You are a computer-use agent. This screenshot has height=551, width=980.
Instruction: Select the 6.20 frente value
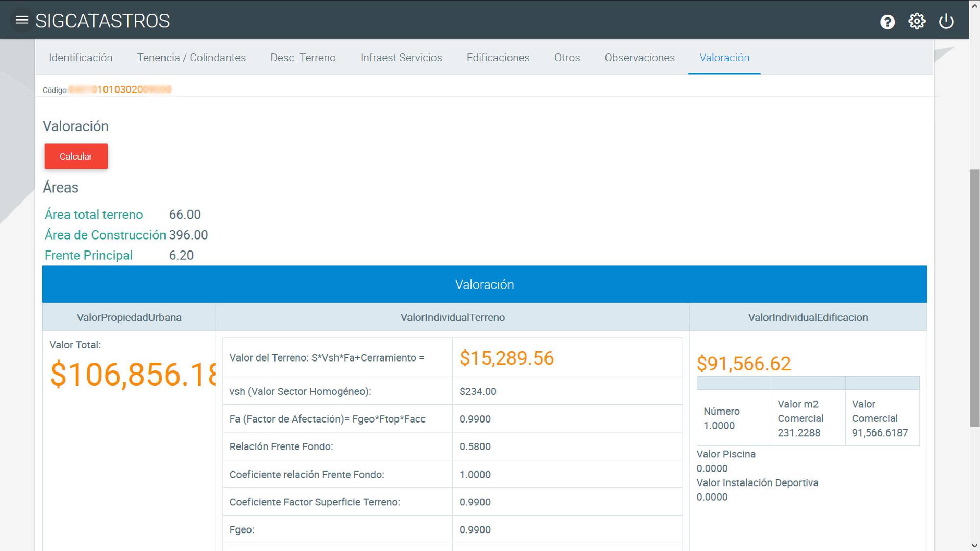tap(181, 255)
